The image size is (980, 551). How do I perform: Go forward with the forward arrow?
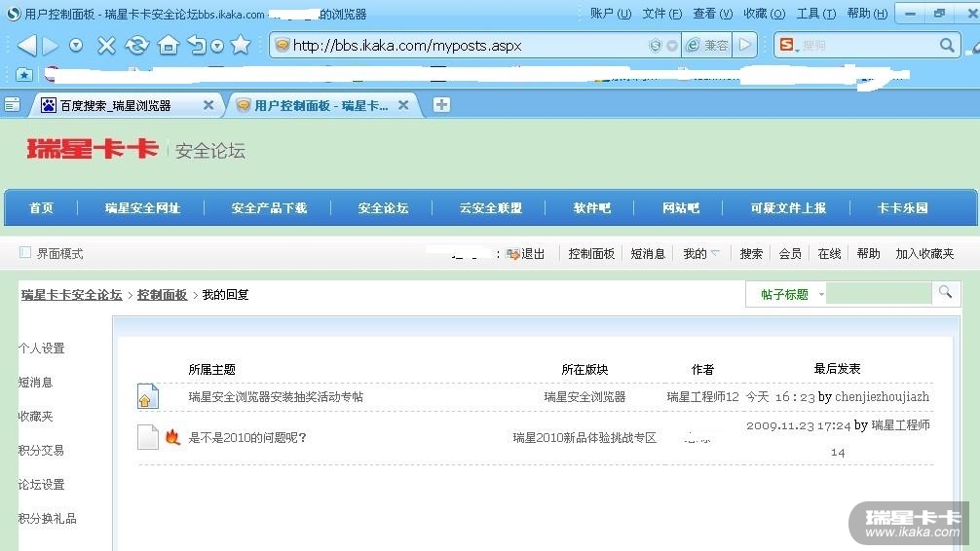(50, 45)
